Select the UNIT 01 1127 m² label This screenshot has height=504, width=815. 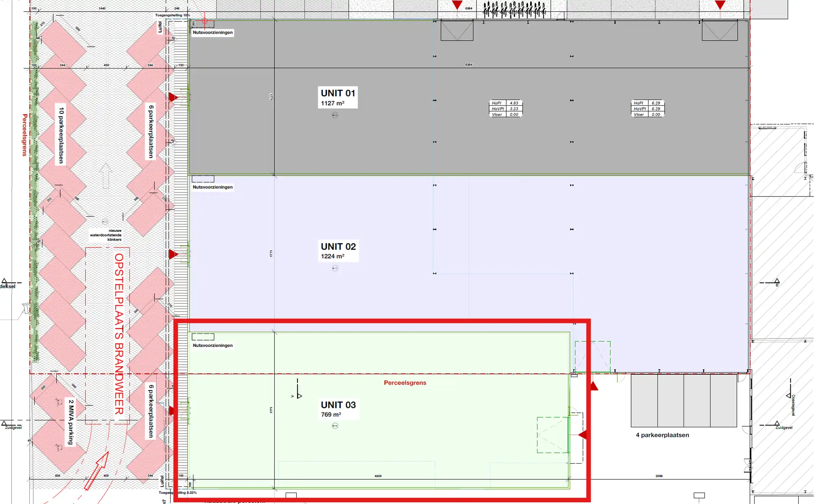pyautogui.click(x=338, y=97)
